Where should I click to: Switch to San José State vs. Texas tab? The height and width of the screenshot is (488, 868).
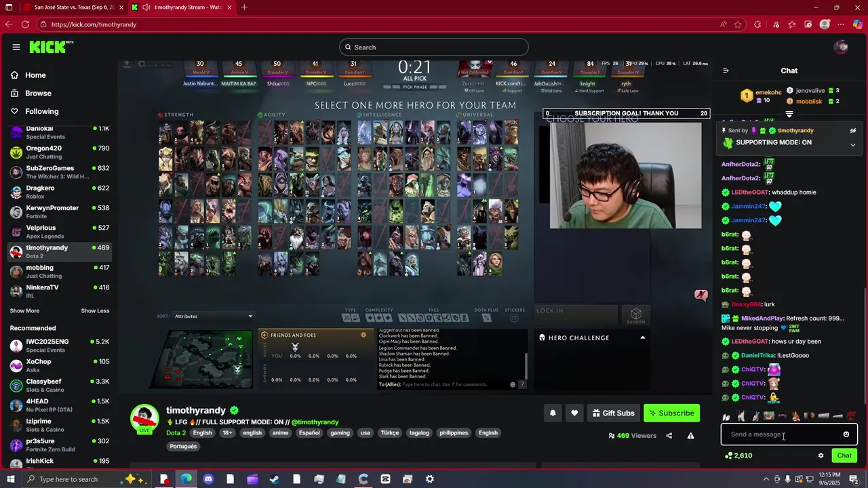click(x=73, y=7)
